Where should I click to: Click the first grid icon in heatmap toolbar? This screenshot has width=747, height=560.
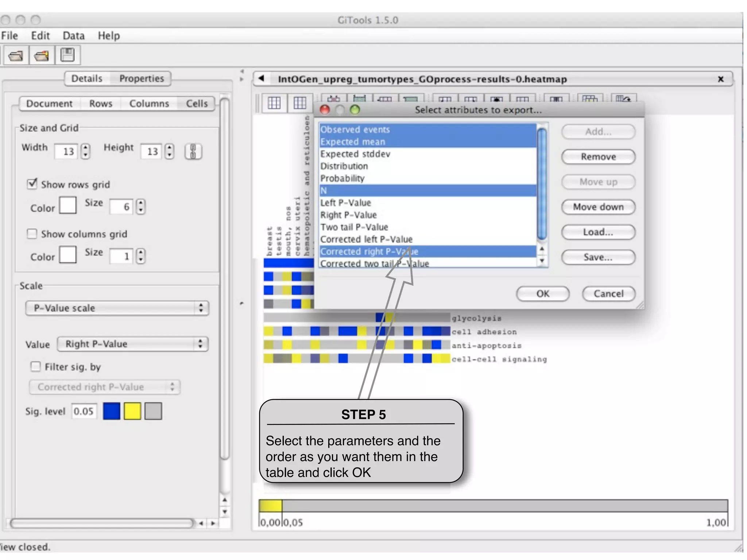pyautogui.click(x=274, y=103)
